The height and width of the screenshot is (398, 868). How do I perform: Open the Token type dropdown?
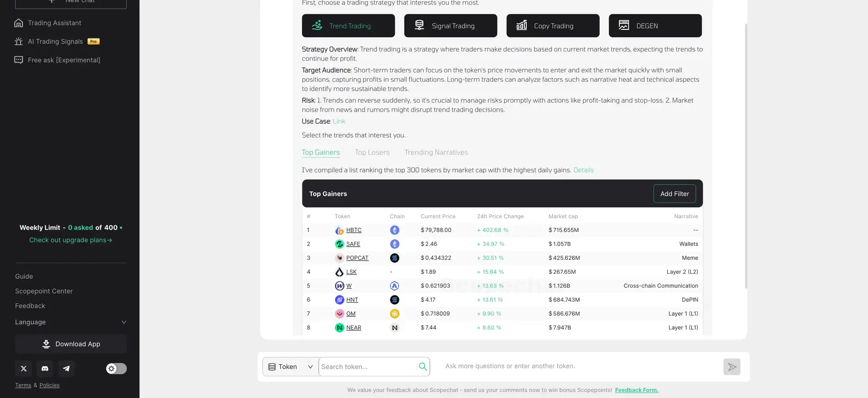pos(290,367)
